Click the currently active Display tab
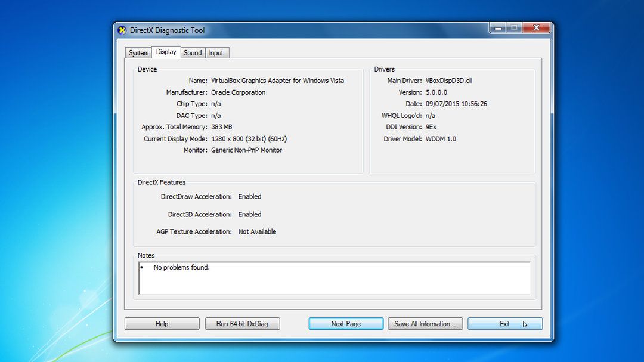 (x=166, y=52)
